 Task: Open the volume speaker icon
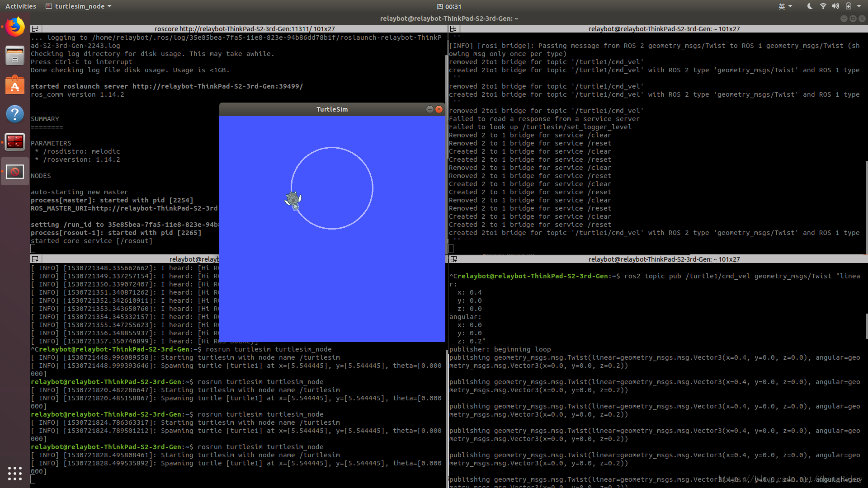click(835, 6)
